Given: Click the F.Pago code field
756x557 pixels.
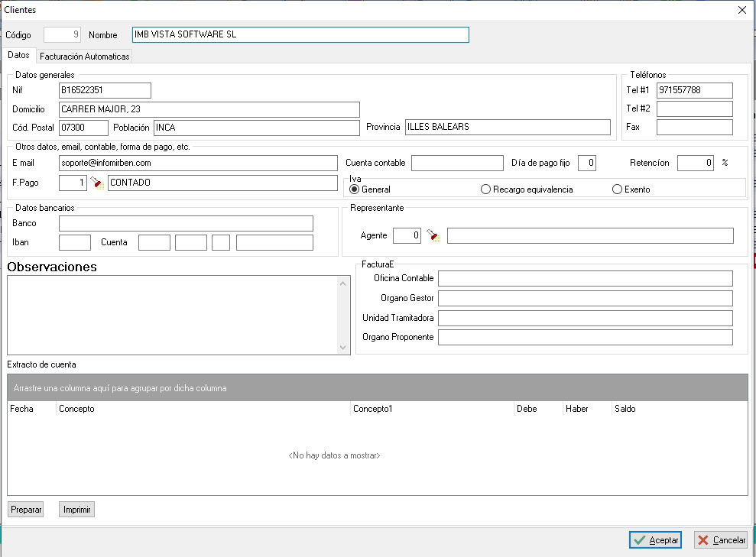Looking at the screenshot, I should point(73,183).
